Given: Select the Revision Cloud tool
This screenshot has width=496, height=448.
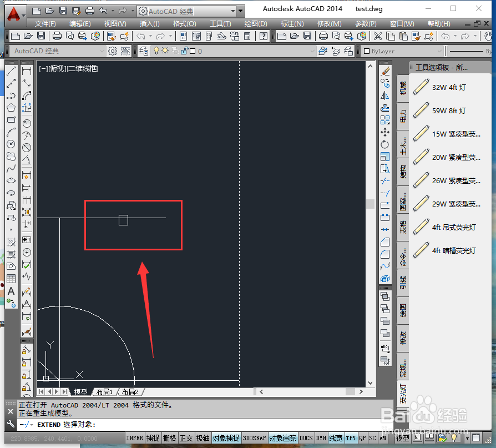Looking at the screenshot, I should click(x=11, y=157).
